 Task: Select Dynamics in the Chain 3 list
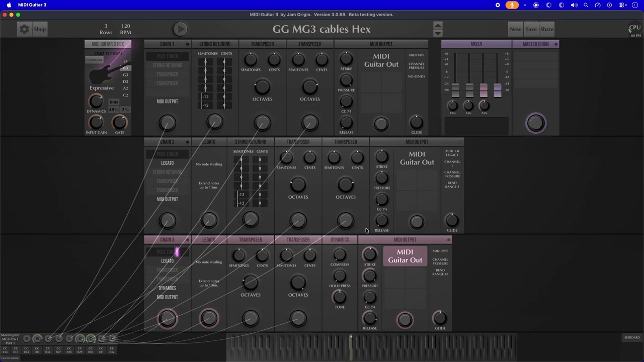[168, 288]
